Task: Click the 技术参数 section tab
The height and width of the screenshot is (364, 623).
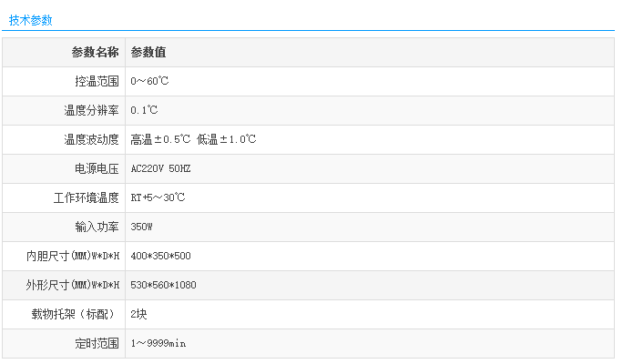Action: [30, 20]
